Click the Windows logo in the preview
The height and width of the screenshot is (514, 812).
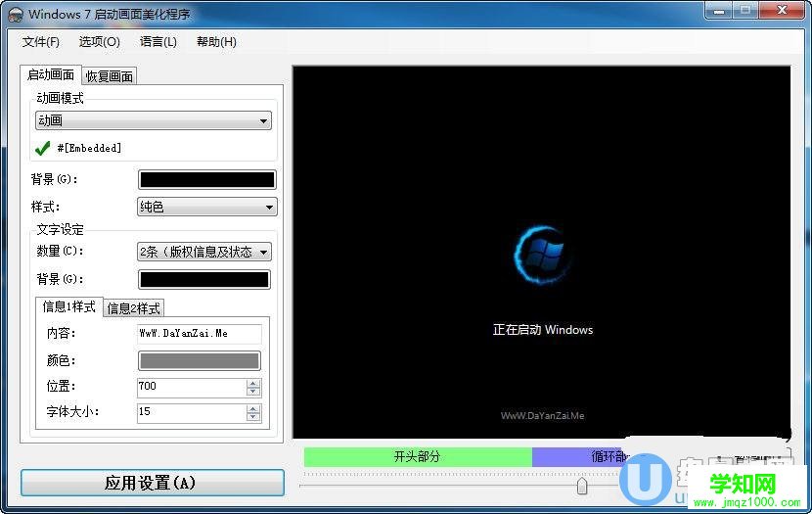pyautogui.click(x=543, y=255)
